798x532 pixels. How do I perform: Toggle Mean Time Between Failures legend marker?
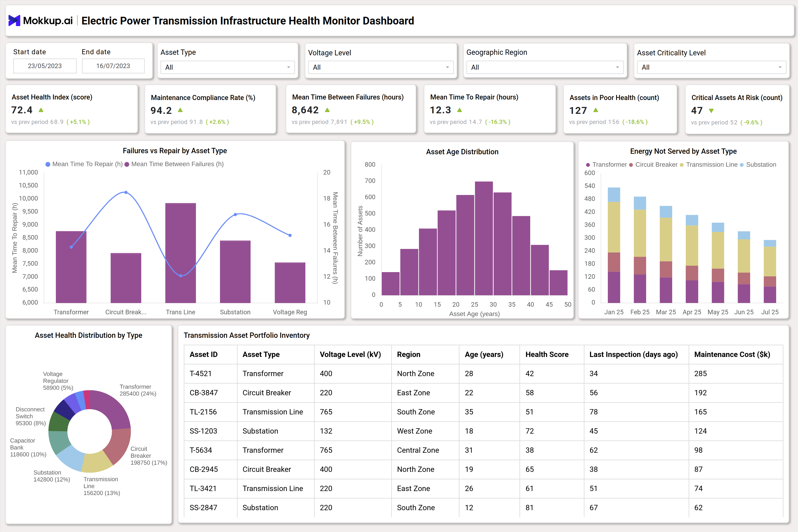[127, 164]
